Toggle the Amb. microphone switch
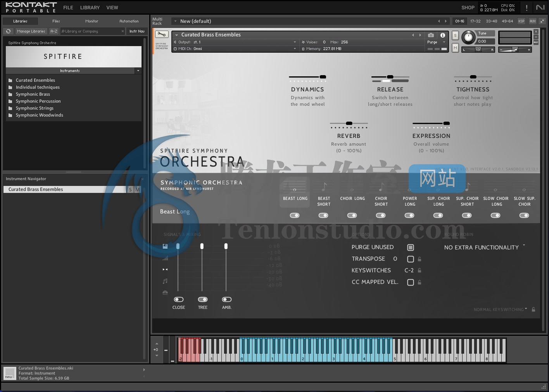The image size is (549, 392). pos(227,299)
